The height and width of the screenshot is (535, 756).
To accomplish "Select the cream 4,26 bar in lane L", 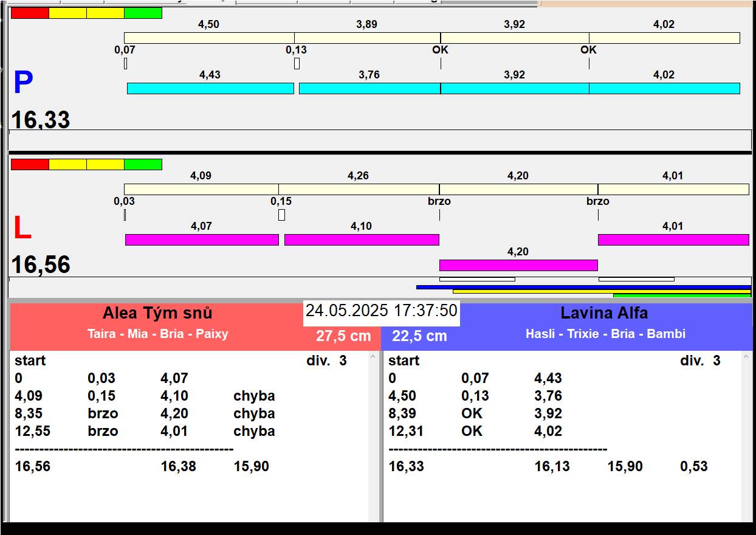I will [359, 189].
